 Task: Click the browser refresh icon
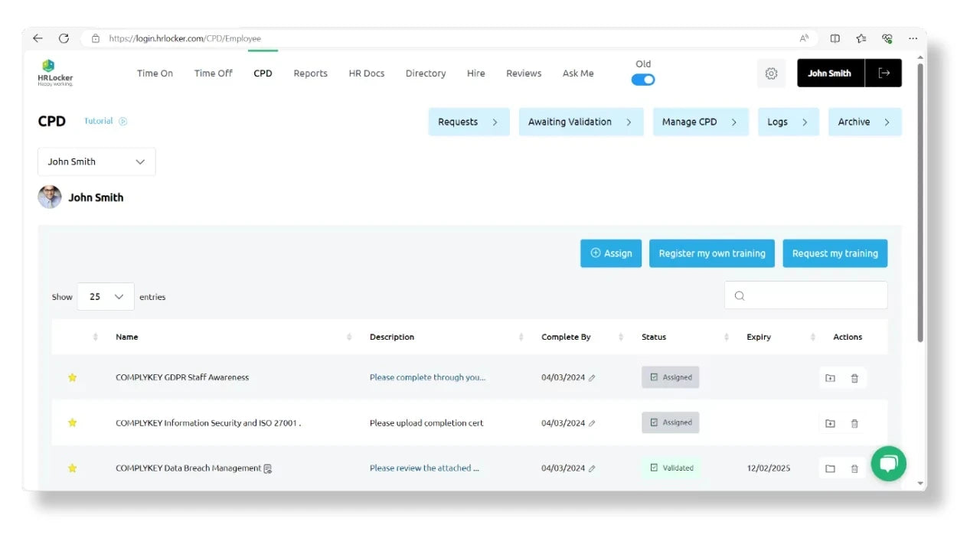(64, 38)
